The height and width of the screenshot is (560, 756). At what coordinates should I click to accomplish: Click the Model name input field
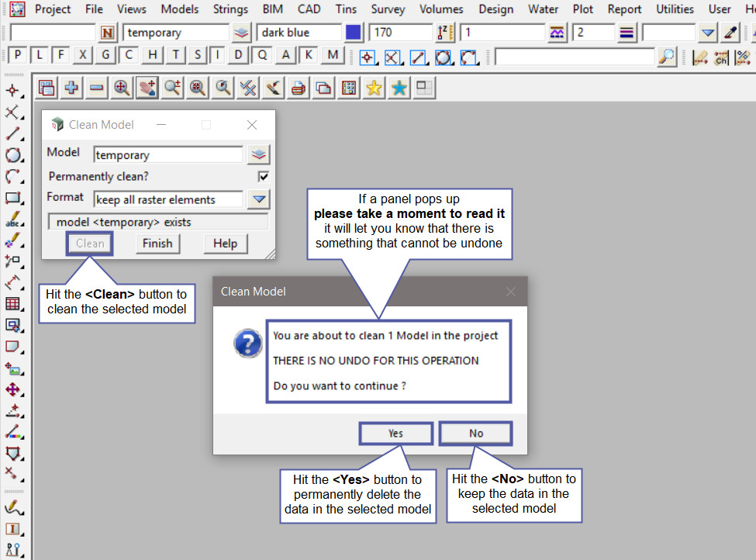(168, 155)
